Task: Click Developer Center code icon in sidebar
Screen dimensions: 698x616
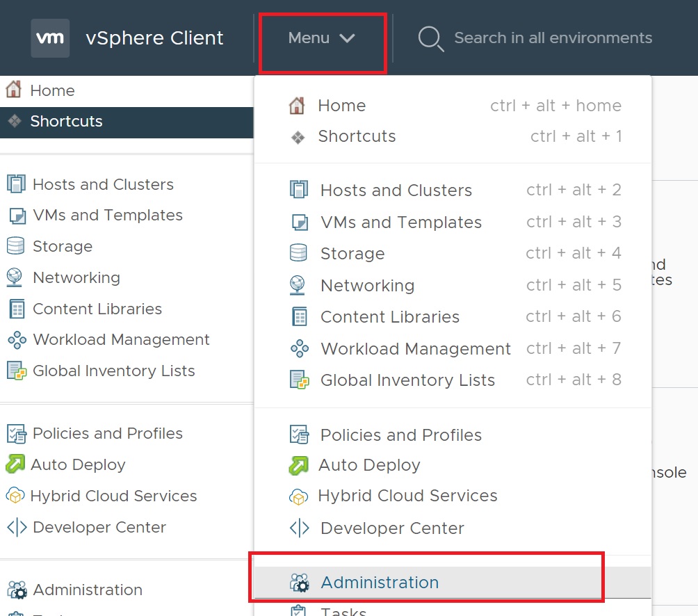Action: (16, 527)
